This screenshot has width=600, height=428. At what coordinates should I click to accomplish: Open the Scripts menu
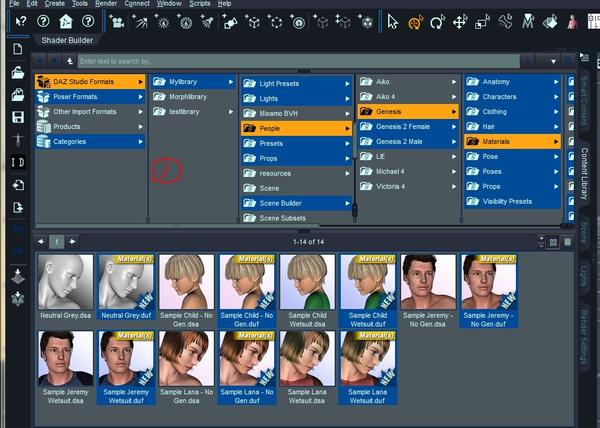click(x=199, y=3)
